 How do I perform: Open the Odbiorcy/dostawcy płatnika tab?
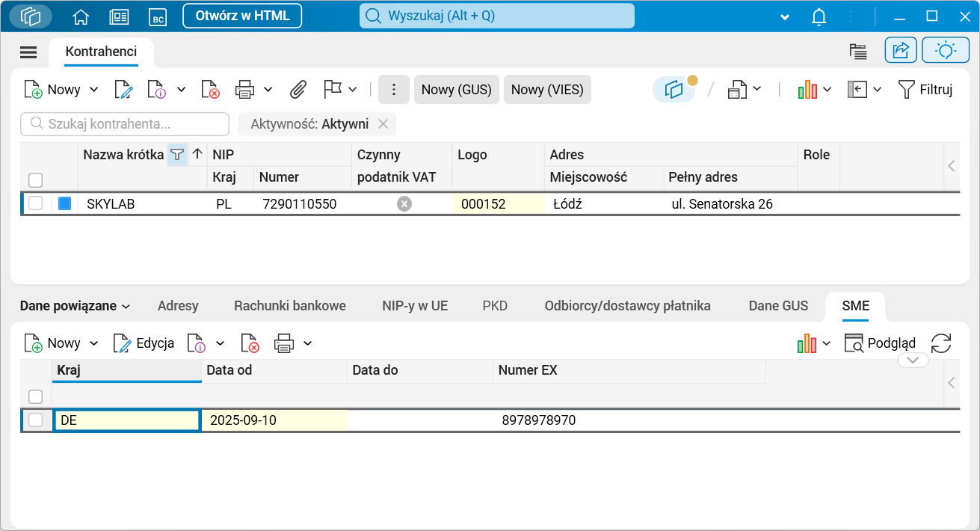(x=628, y=306)
